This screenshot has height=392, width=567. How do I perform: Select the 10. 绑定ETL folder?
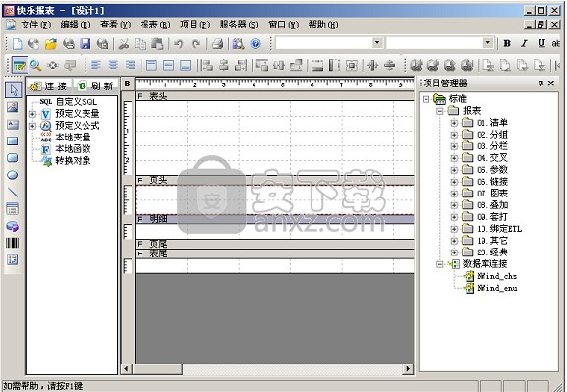coord(499,229)
